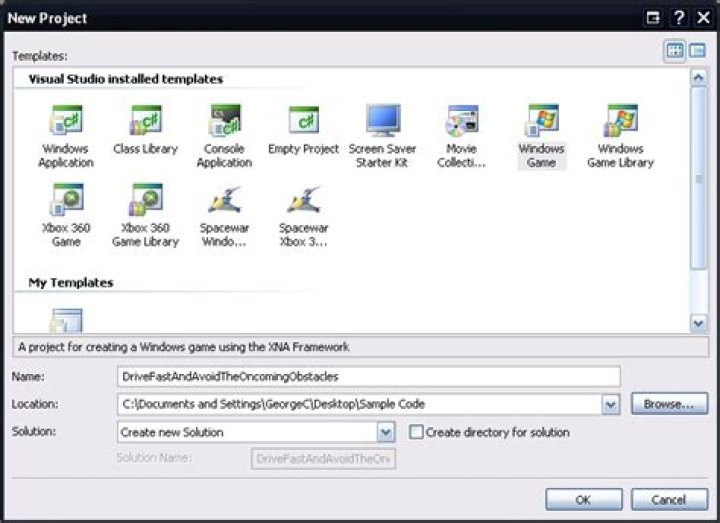
Task: Select the Windows Game template icon
Action: (542, 120)
